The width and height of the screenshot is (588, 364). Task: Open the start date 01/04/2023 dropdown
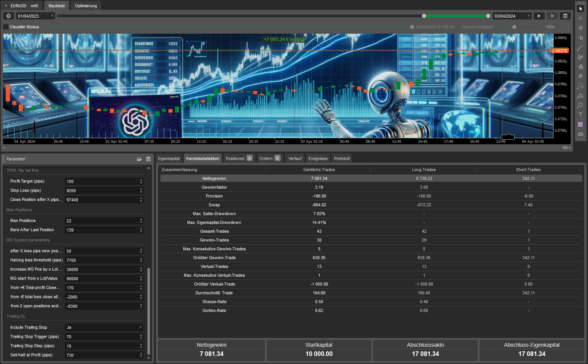tap(36, 16)
